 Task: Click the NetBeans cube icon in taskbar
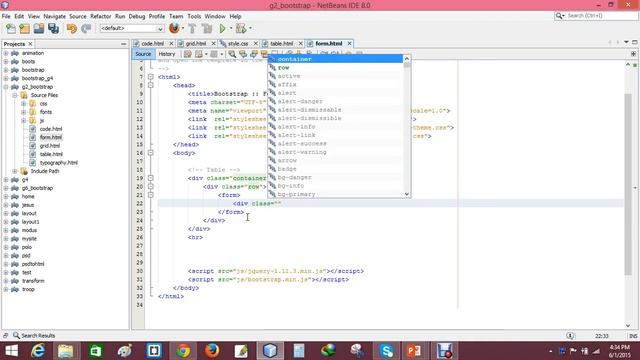point(270,351)
